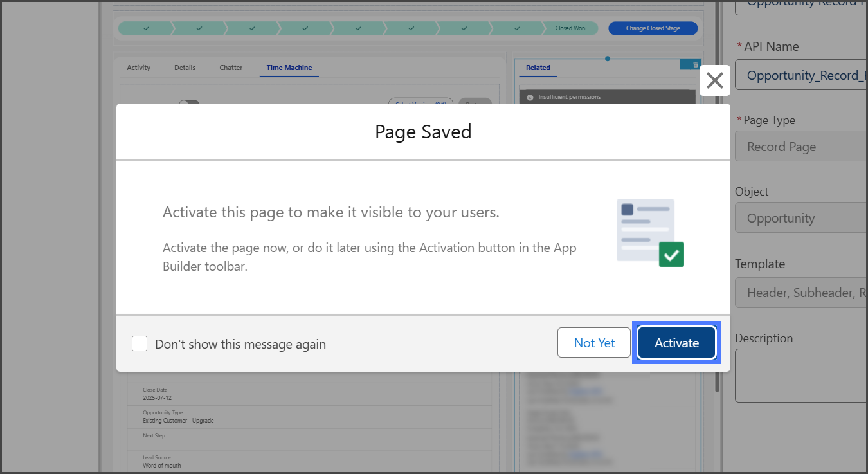The height and width of the screenshot is (474, 868).
Task: Select the first checkmark stage in the path
Action: (x=146, y=28)
